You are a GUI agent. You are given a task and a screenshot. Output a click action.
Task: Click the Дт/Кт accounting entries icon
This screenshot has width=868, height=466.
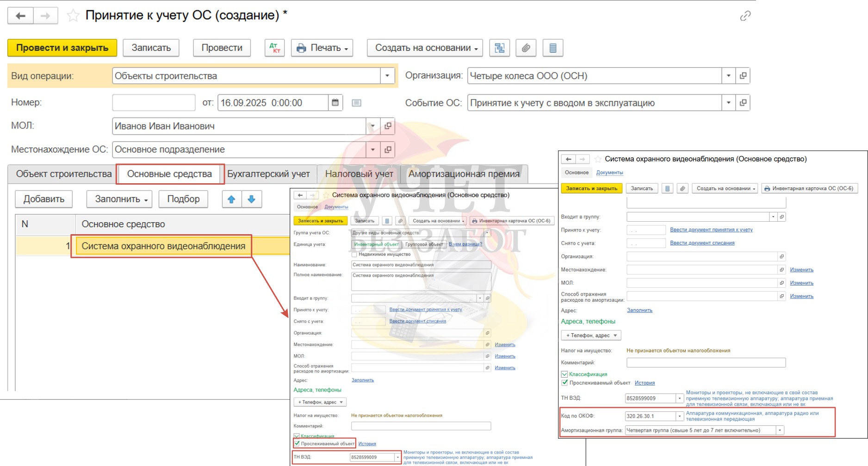(x=274, y=48)
